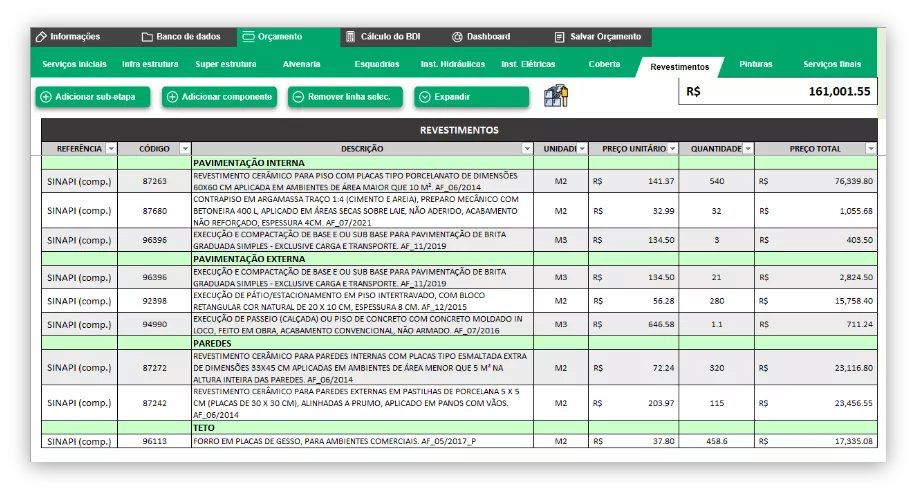
Task: Open the QUANTIDADE column filter dropdown
Action: pos(748,149)
